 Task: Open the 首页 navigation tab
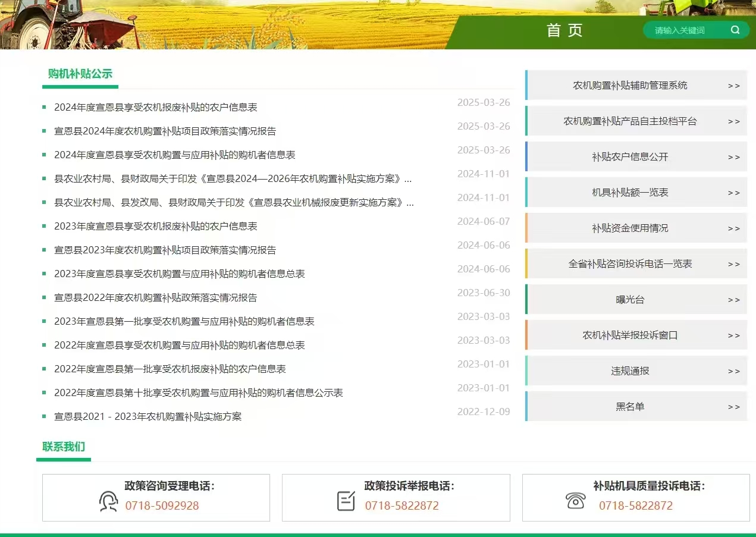tap(564, 30)
